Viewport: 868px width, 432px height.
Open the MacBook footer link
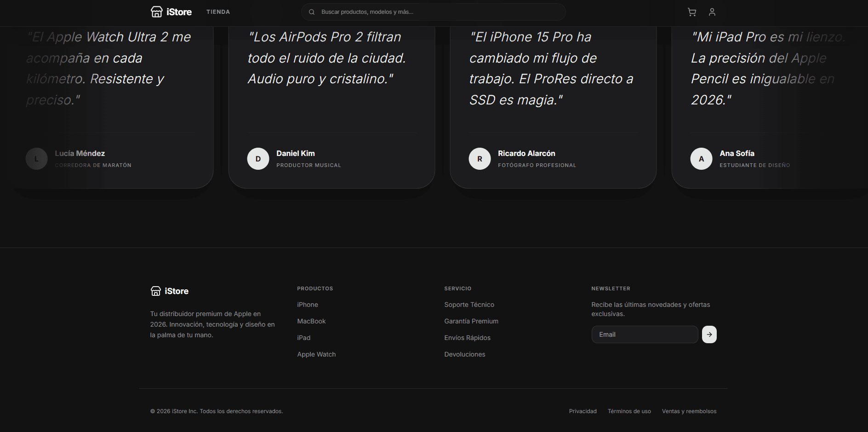[311, 321]
